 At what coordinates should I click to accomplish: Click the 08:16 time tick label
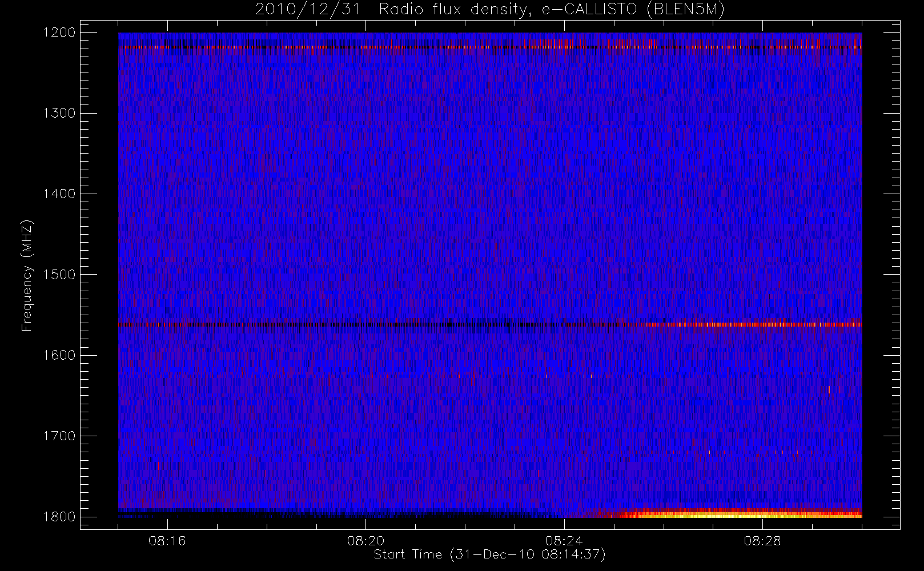pyautogui.click(x=167, y=541)
